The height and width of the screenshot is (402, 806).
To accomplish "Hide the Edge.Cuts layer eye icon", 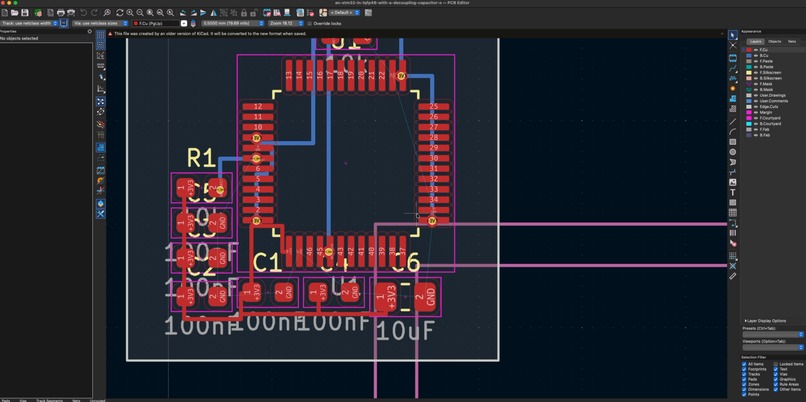I will (x=755, y=107).
